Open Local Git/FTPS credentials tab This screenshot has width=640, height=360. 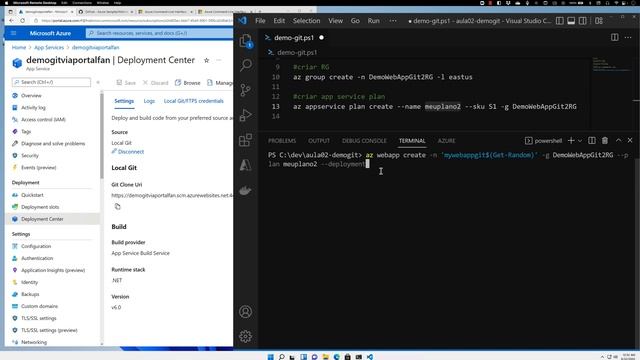[193, 101]
